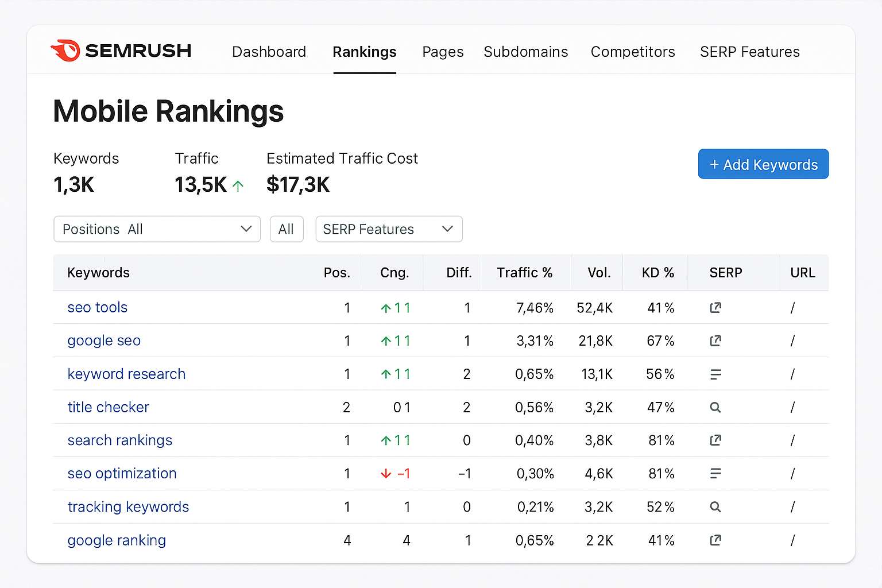Open the SERP Features top tab

tap(750, 52)
